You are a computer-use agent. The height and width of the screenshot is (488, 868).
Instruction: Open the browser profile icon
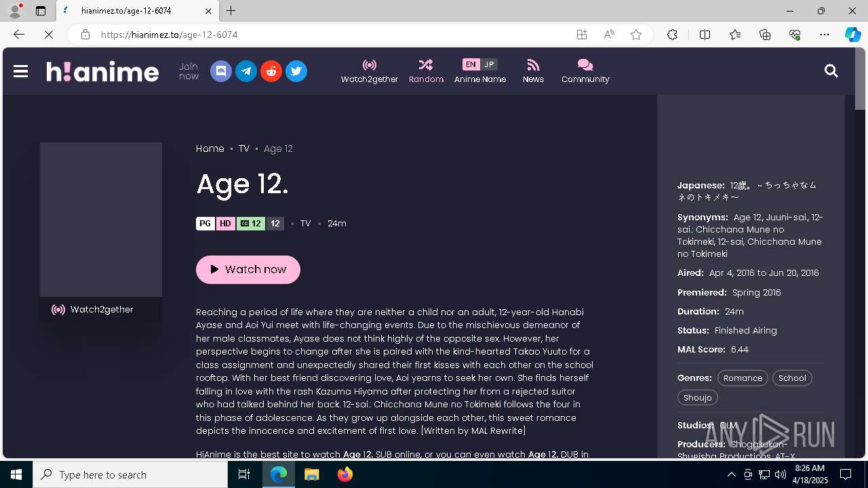pos(15,11)
